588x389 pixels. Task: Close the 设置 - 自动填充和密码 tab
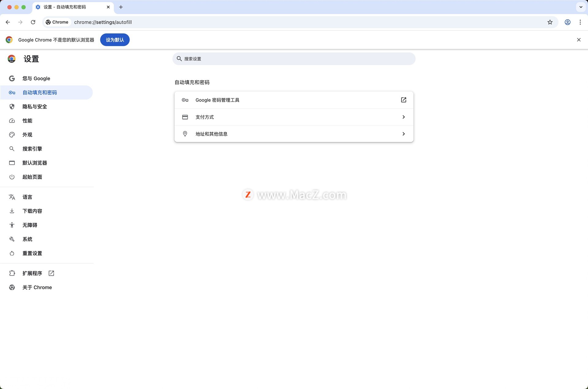point(108,7)
